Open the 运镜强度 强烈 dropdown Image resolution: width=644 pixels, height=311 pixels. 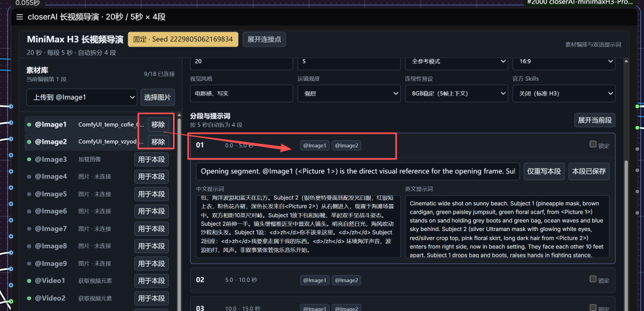[x=349, y=93]
